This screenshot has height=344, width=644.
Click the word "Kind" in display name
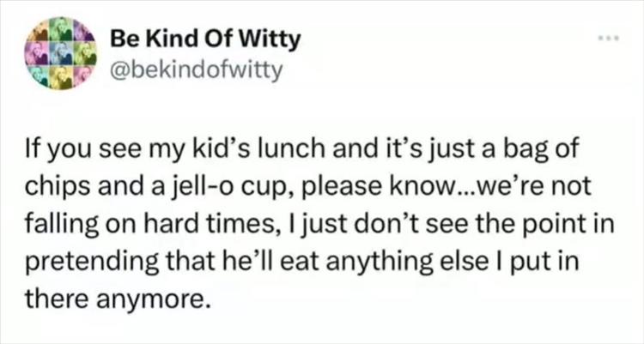click(x=173, y=39)
